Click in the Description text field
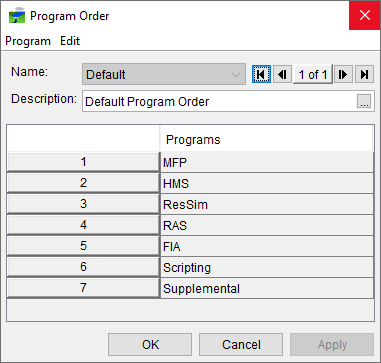Viewport: 381px width, 363px height. point(219,101)
